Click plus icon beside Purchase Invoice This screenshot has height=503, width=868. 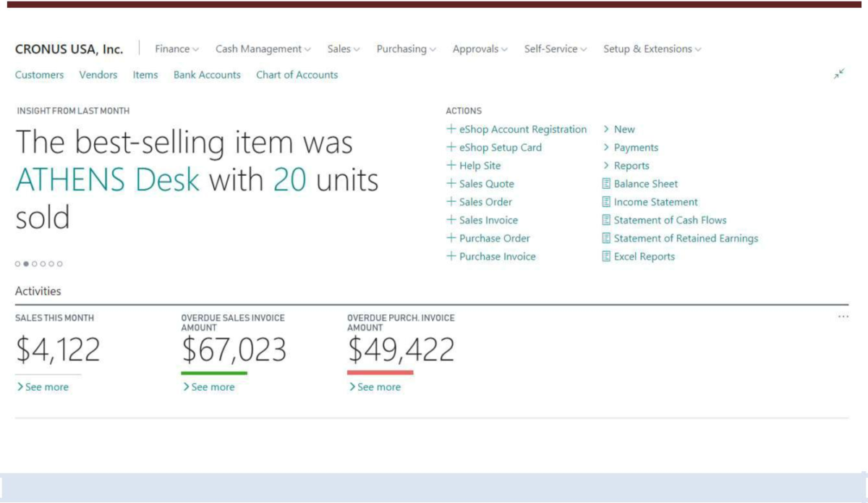tap(451, 256)
